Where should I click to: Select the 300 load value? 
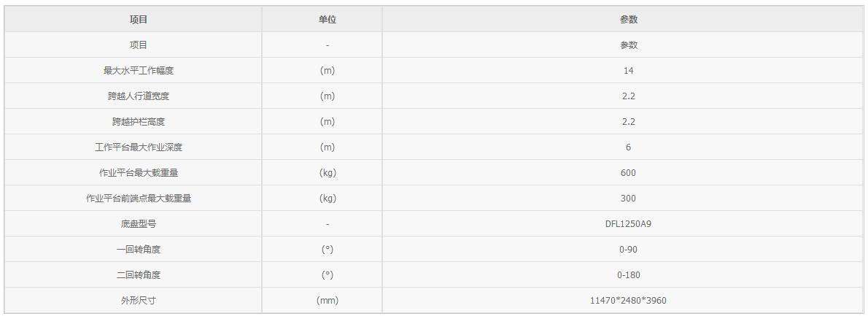point(628,199)
